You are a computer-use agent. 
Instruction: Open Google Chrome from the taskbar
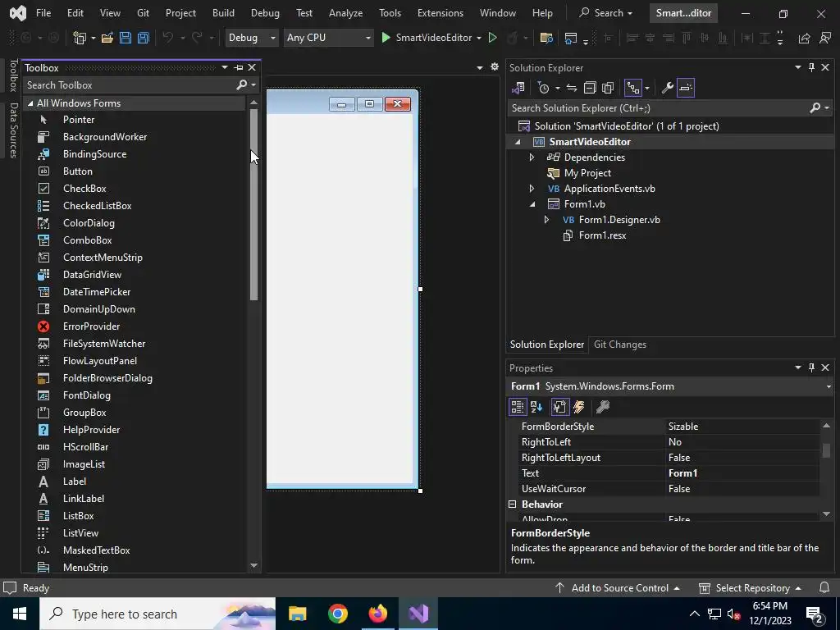[x=337, y=614]
